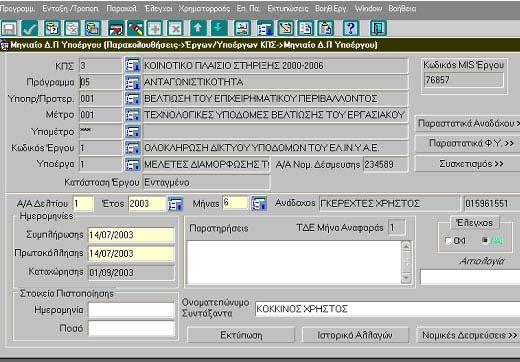Click the Παραστατικά Φ.Υ. >> button
This screenshot has height=362, width=520.
pyautogui.click(x=468, y=144)
